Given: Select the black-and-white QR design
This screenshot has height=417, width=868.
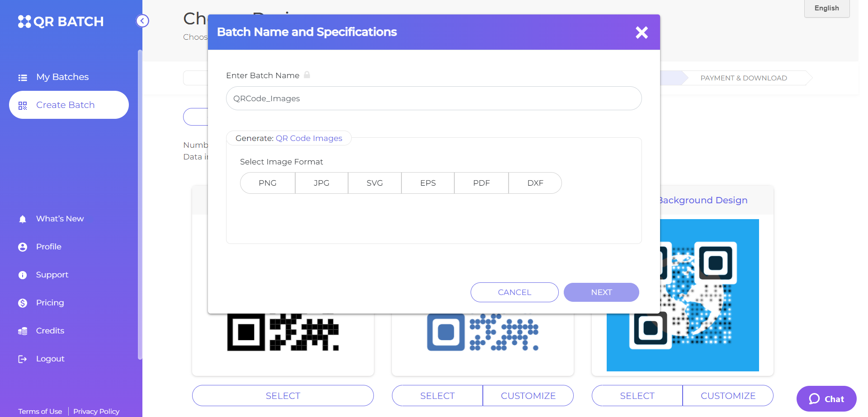Looking at the screenshot, I should [x=283, y=396].
